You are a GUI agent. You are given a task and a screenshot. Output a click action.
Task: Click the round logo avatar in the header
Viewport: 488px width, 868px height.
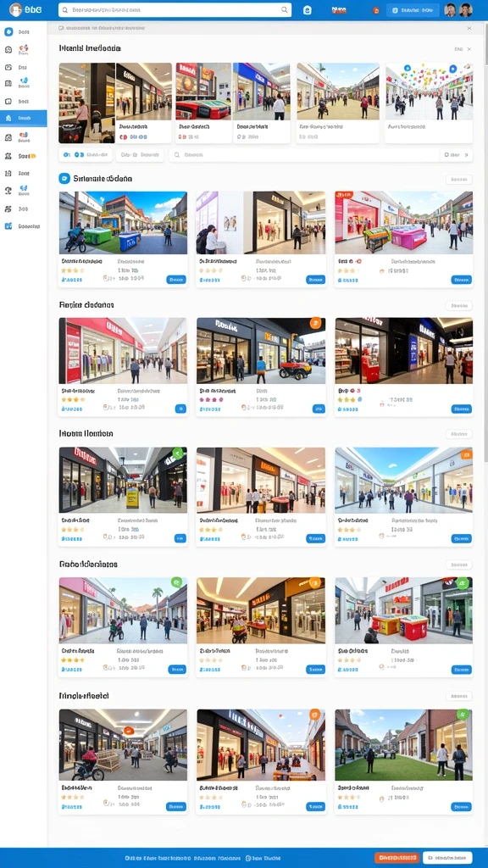point(15,10)
